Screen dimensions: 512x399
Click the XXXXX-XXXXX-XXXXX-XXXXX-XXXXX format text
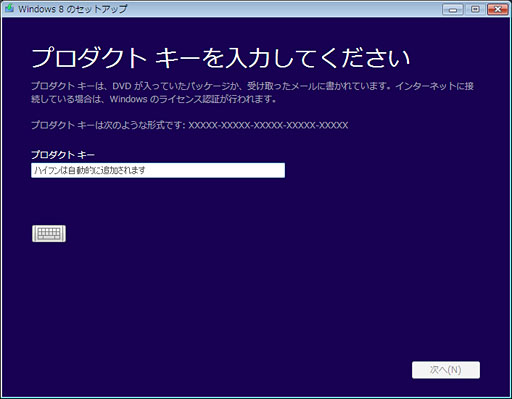click(268, 125)
